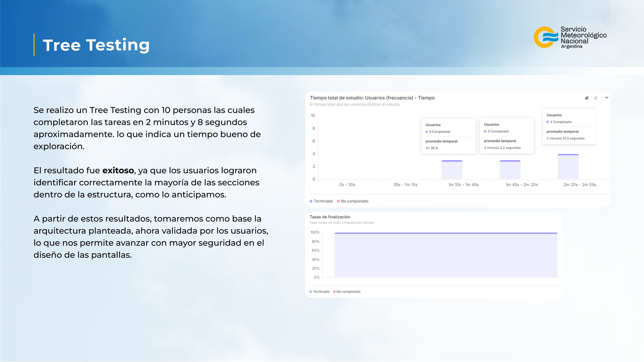Viewport: 644px width, 362px height.
Task: Click the 100% completion rate area
Action: click(446, 255)
